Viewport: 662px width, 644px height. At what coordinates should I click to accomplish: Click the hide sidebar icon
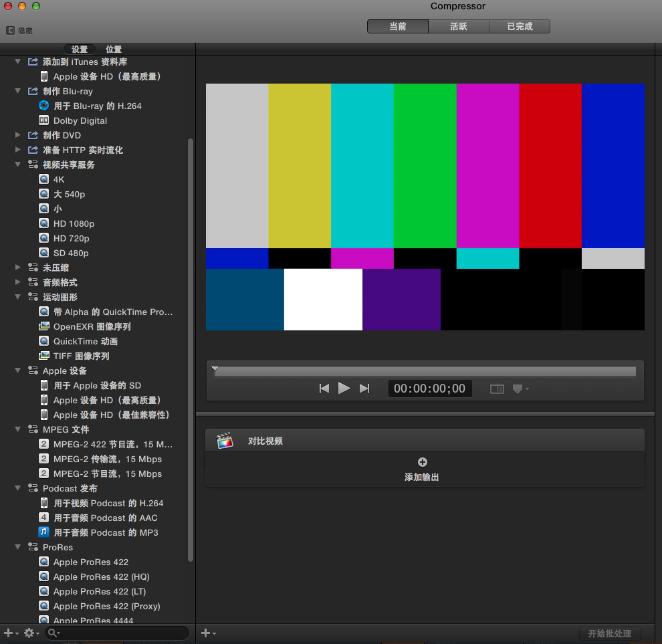[x=11, y=30]
